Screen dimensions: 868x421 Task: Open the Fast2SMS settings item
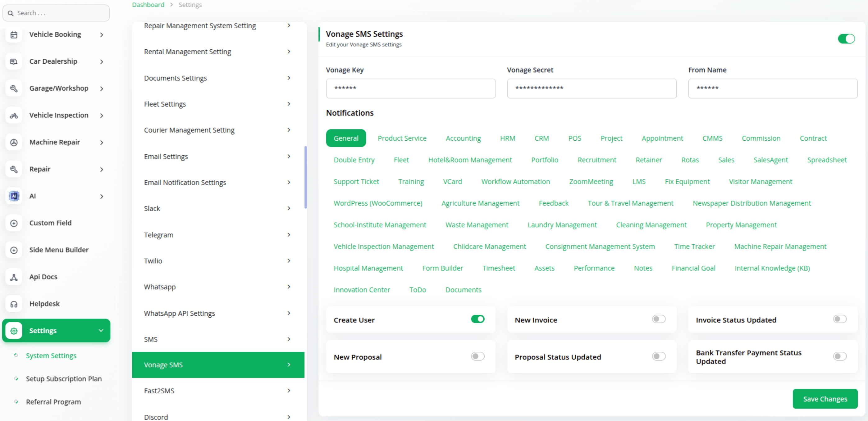coord(218,391)
